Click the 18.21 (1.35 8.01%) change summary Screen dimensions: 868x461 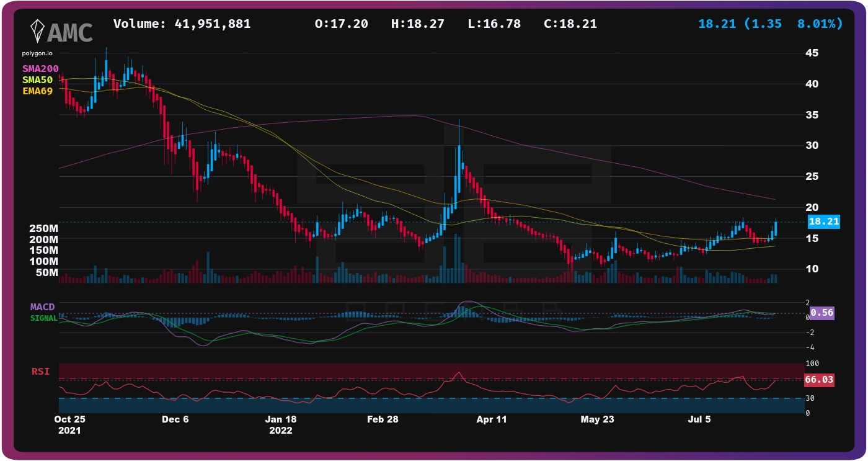(x=771, y=24)
